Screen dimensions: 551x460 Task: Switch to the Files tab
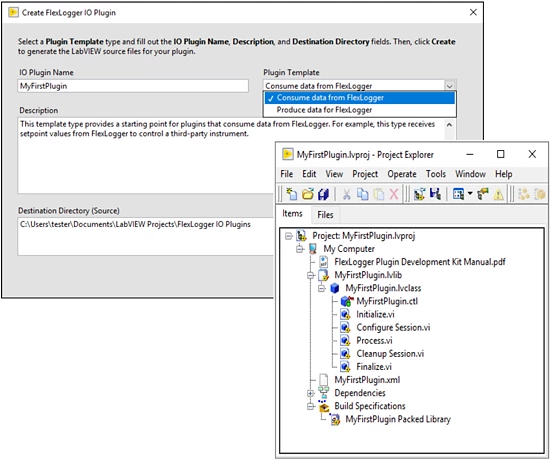click(325, 215)
